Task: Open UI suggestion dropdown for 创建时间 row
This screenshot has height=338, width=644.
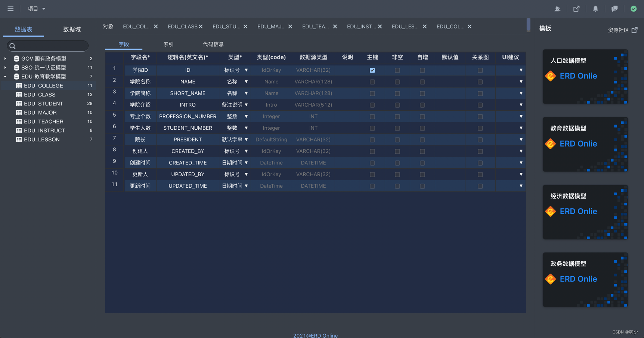Action: tap(521, 163)
